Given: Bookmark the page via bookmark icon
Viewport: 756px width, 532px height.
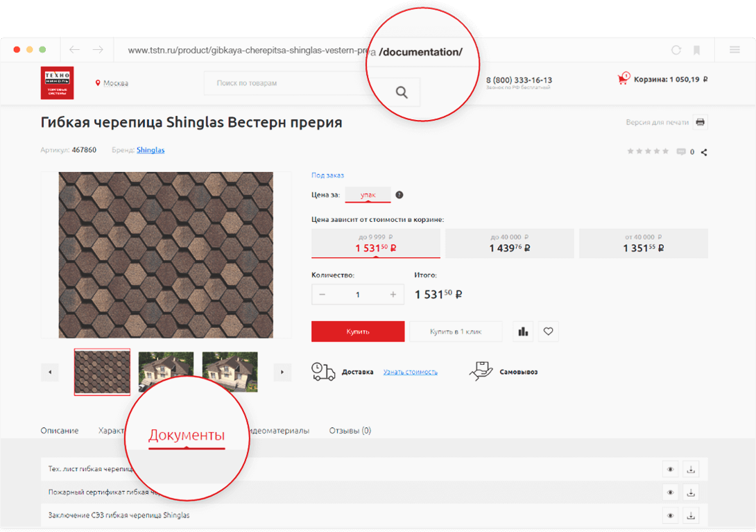Looking at the screenshot, I should tap(696, 50).
